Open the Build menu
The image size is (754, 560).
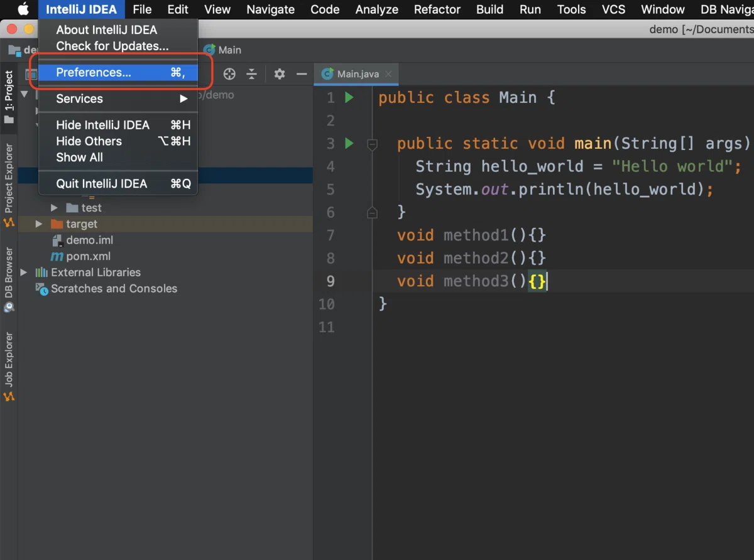click(489, 9)
